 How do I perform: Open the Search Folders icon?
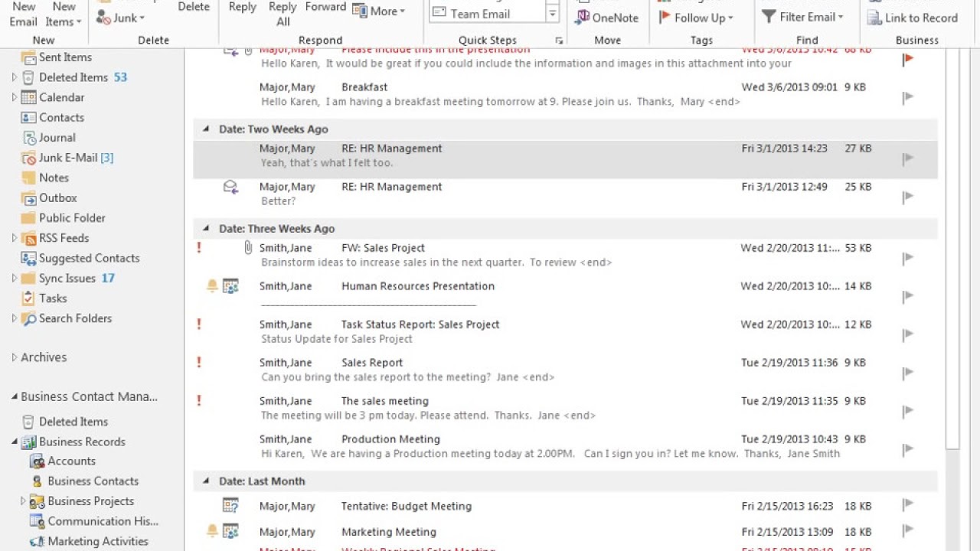pos(28,318)
